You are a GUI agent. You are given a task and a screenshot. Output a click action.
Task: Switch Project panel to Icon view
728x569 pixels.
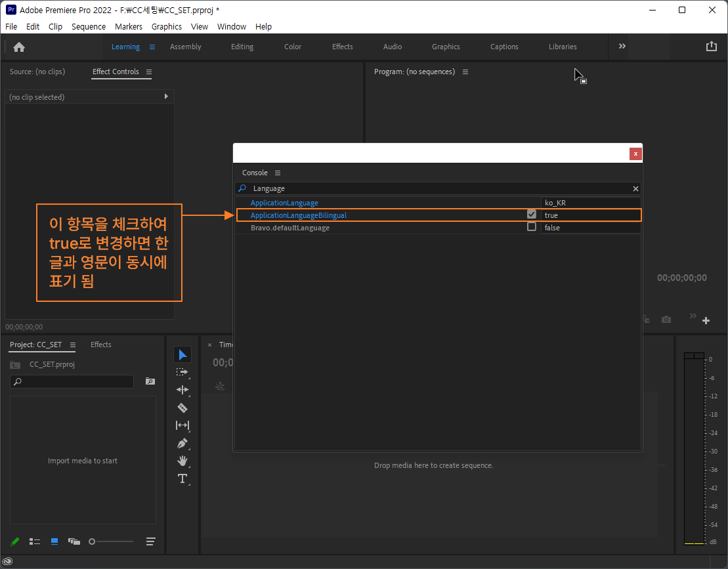pyautogui.click(x=54, y=541)
